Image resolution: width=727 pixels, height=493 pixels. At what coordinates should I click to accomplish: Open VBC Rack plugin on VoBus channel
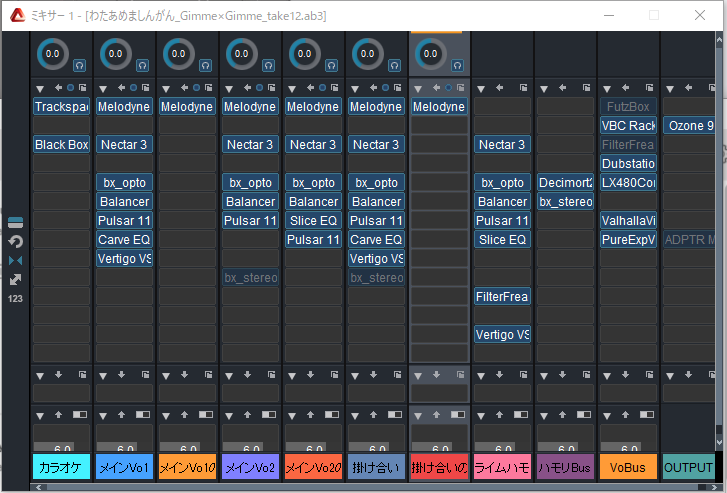click(x=628, y=126)
